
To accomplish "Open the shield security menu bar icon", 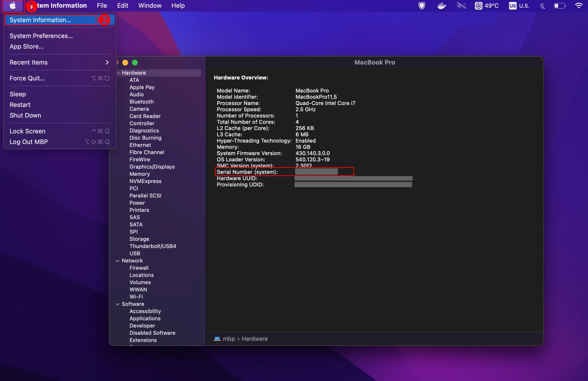I will 422,6.
